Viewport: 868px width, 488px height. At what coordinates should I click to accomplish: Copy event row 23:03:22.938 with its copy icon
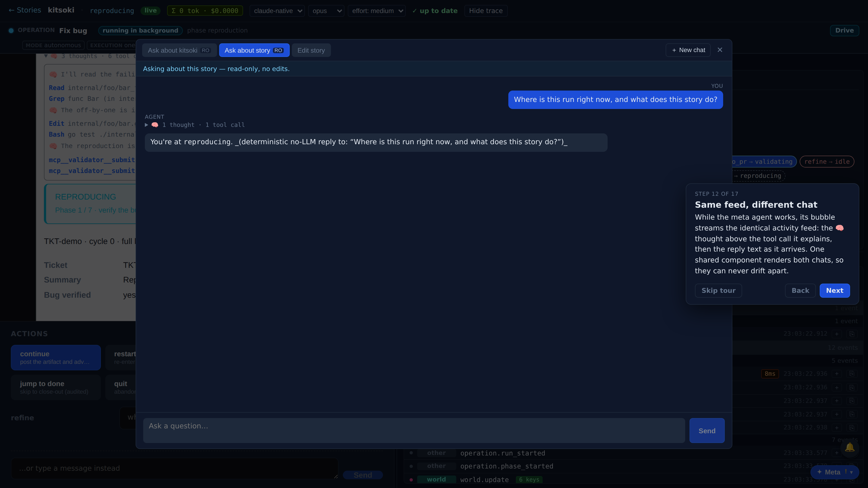[852, 428]
